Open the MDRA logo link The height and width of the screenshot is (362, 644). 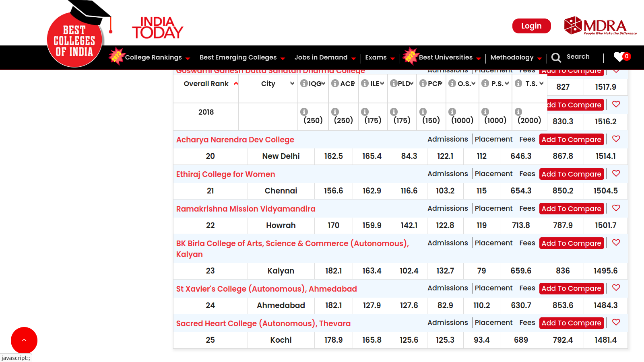600,26
